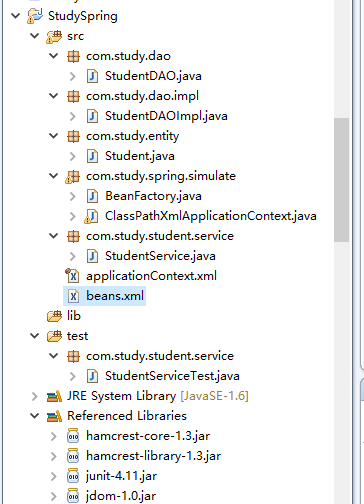Click the lib folder icon
This screenshot has height=504, width=364.
(x=54, y=316)
